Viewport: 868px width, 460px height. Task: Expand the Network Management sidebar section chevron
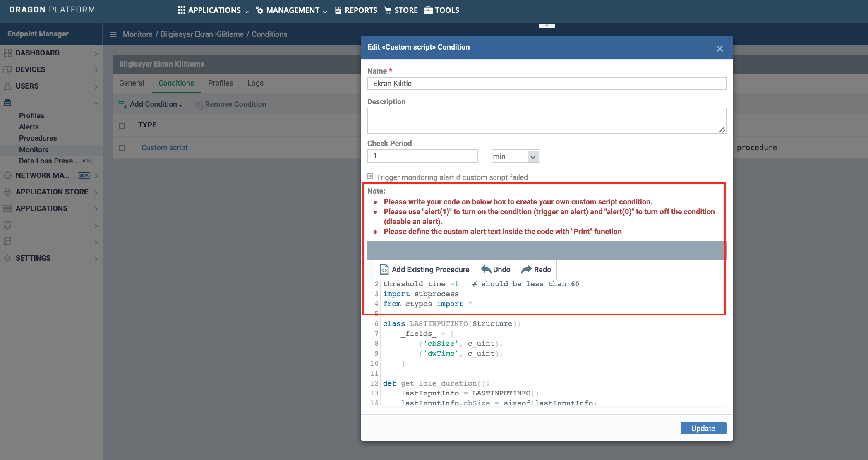pos(96,176)
